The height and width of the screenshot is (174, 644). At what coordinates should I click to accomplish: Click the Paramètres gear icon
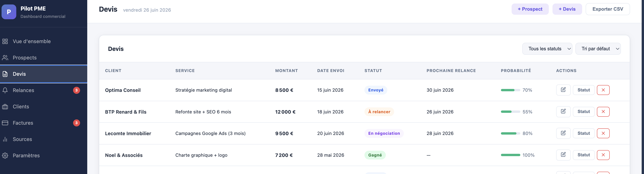tap(5, 156)
